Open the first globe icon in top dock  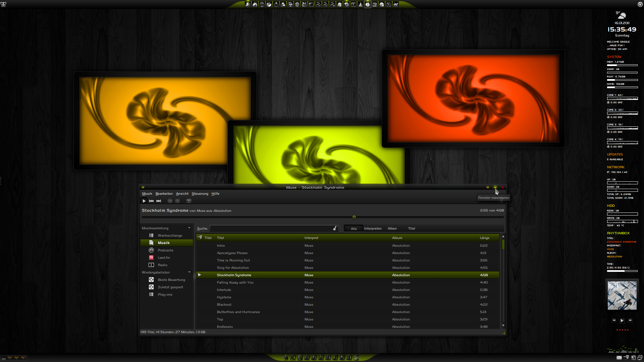point(248,4)
